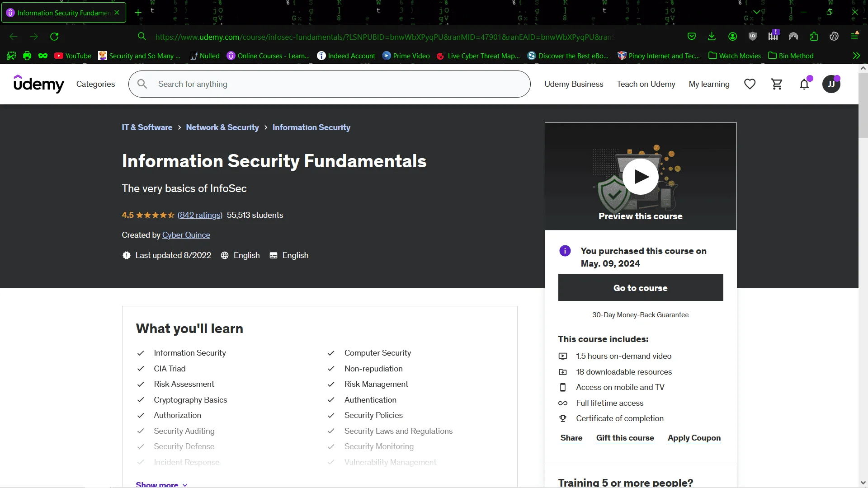
Task: Open Udemy notifications bell
Action: click(804, 84)
